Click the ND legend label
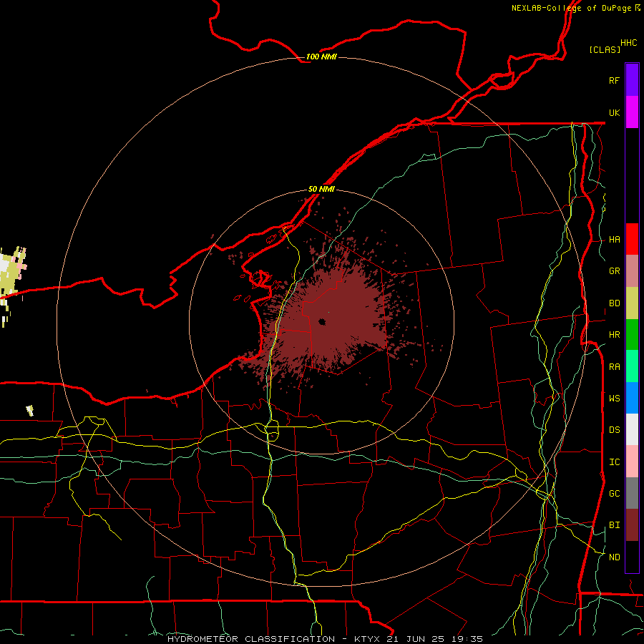Image resolution: width=644 pixels, height=644 pixels. click(x=614, y=557)
